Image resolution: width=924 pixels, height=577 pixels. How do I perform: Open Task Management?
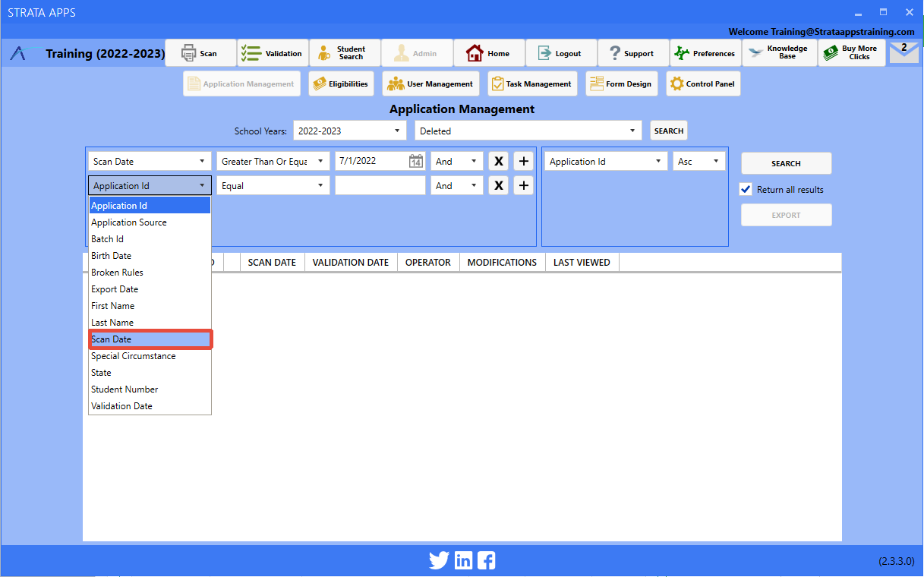click(531, 84)
